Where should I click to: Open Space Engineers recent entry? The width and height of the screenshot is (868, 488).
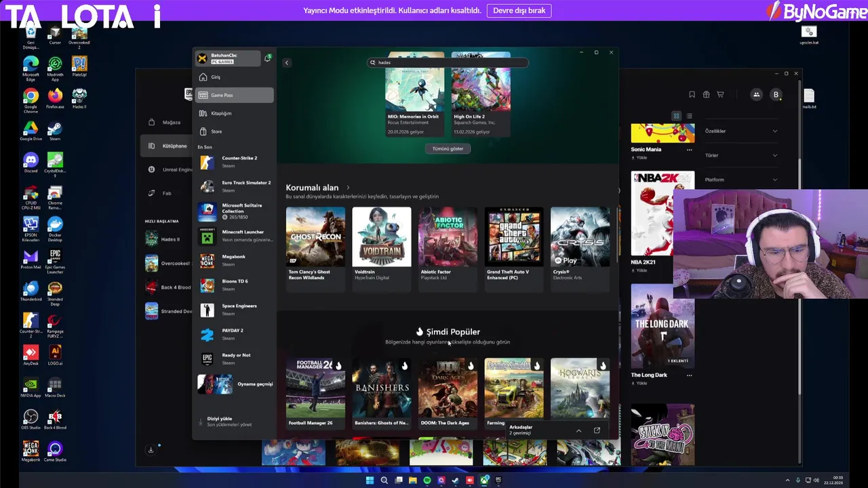pyautogui.click(x=234, y=309)
